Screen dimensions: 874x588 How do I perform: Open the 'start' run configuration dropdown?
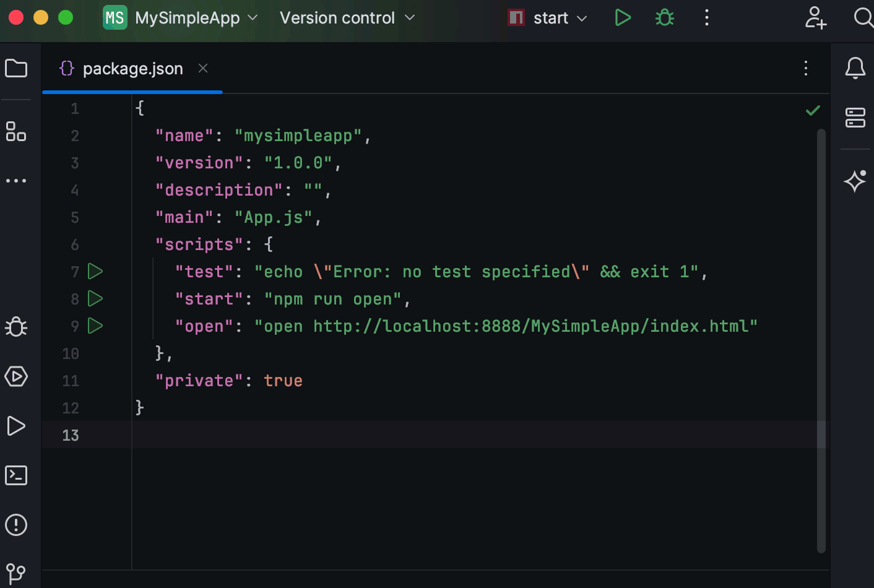[548, 18]
